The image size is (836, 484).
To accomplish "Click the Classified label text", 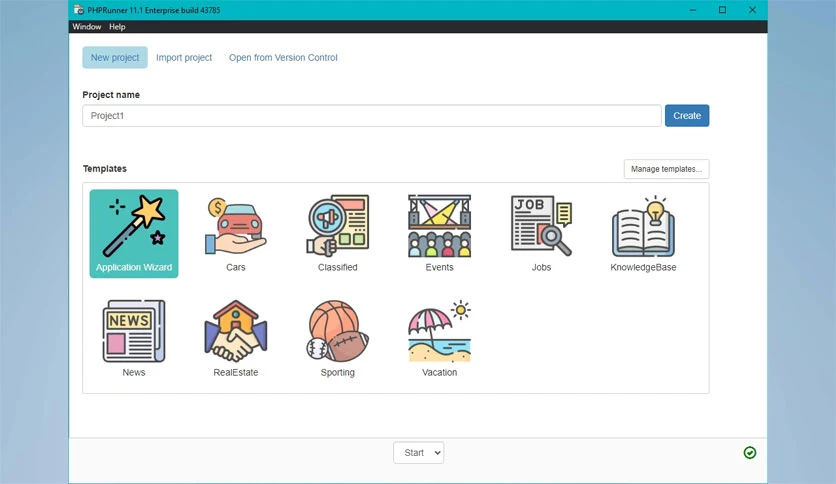I will coord(337,267).
